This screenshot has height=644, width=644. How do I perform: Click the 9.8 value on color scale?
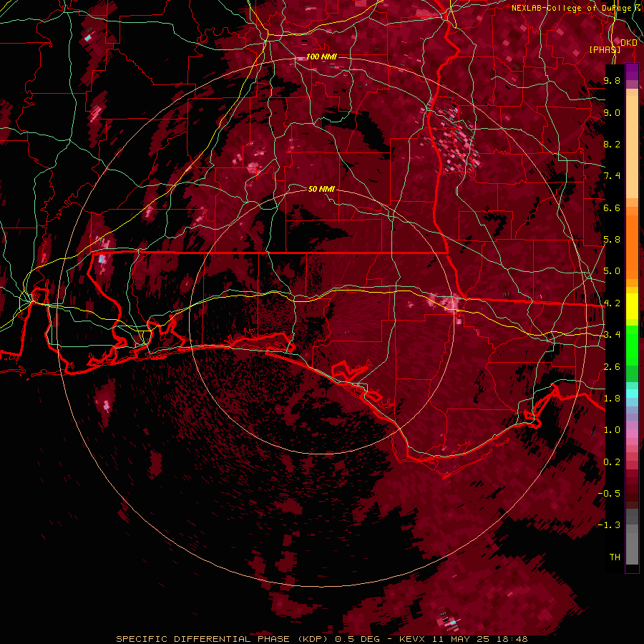612,80
